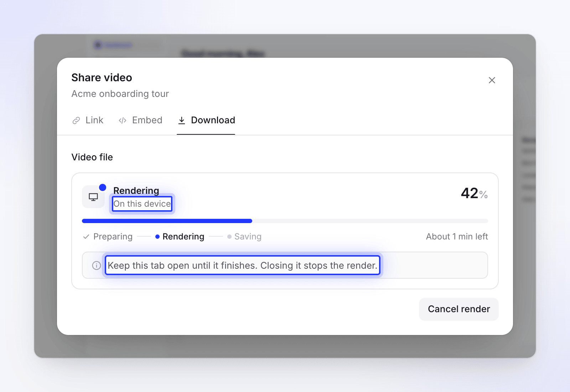Click the render progress bar
570x392 pixels.
point(285,221)
